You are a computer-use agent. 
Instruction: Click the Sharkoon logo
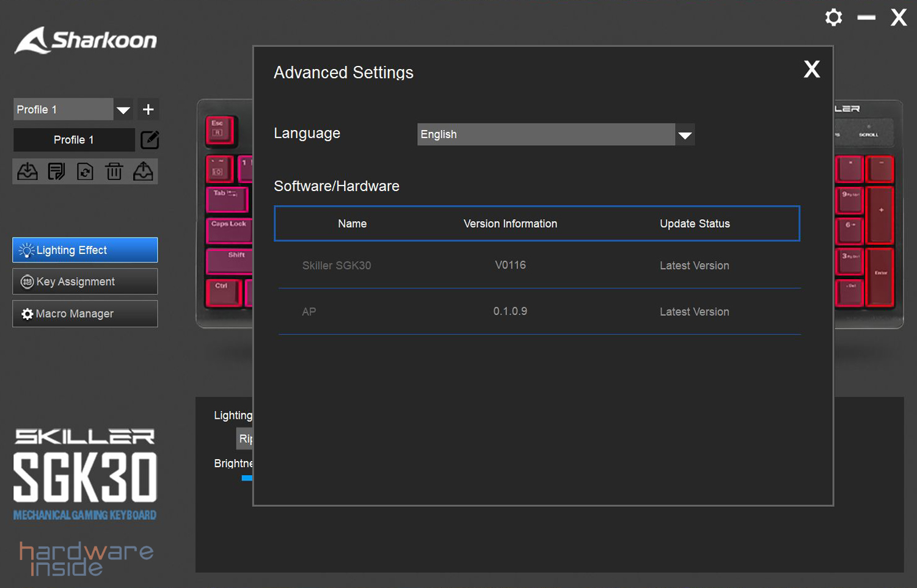coord(86,40)
